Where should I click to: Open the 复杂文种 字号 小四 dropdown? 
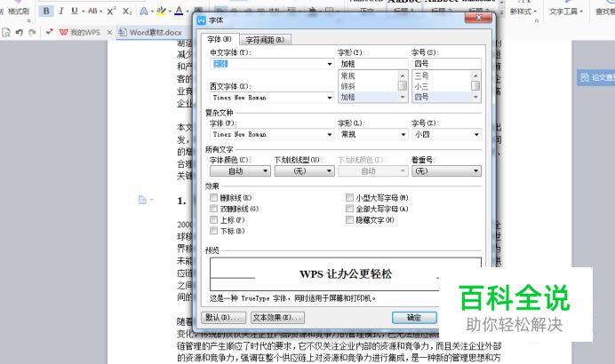coord(476,134)
